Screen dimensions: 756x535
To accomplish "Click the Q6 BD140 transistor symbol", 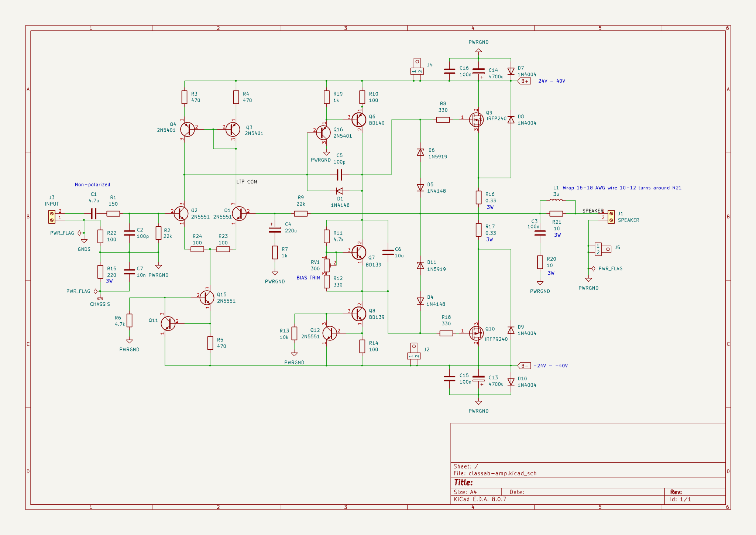I will tap(359, 120).
